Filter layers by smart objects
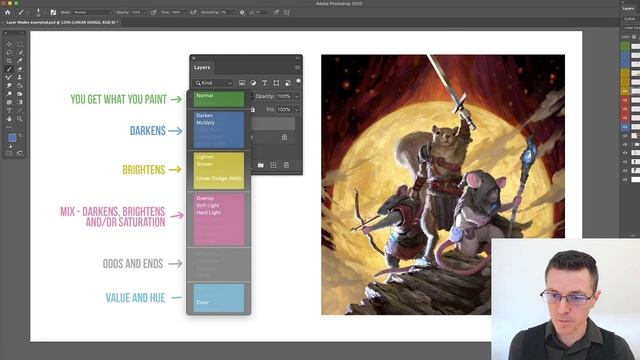This screenshot has height=360, width=640. pyautogui.click(x=288, y=83)
